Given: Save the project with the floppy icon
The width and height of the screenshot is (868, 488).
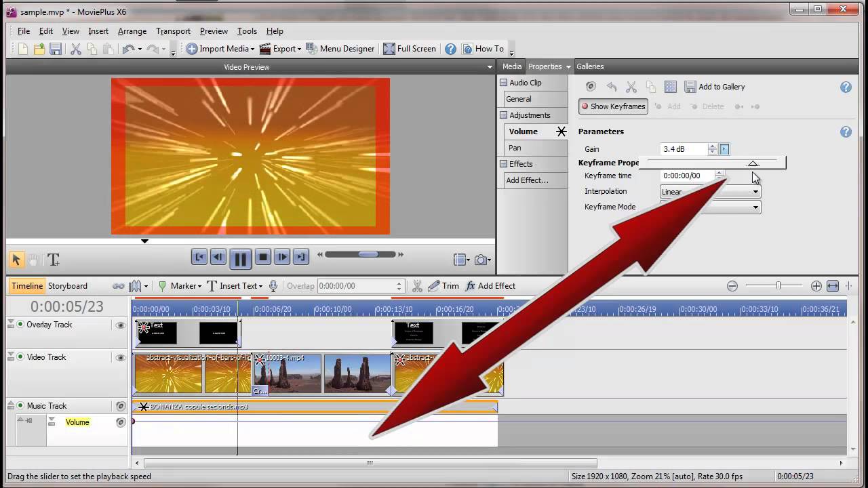Looking at the screenshot, I should pos(56,49).
